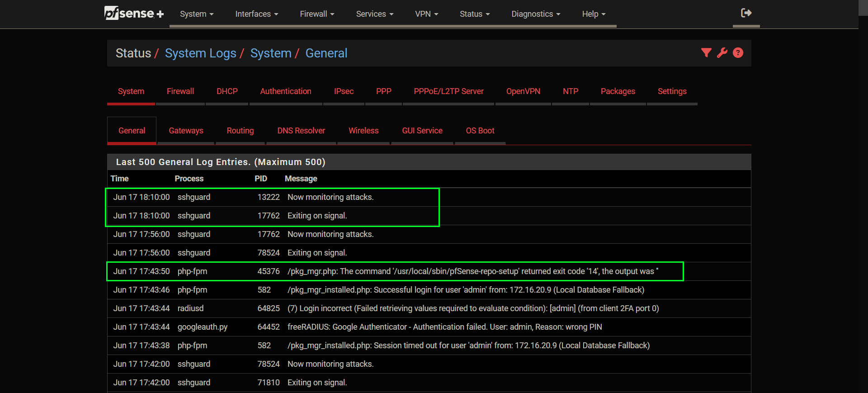Expand the Status dropdown menu
The height and width of the screenshot is (393, 868).
coord(475,14)
